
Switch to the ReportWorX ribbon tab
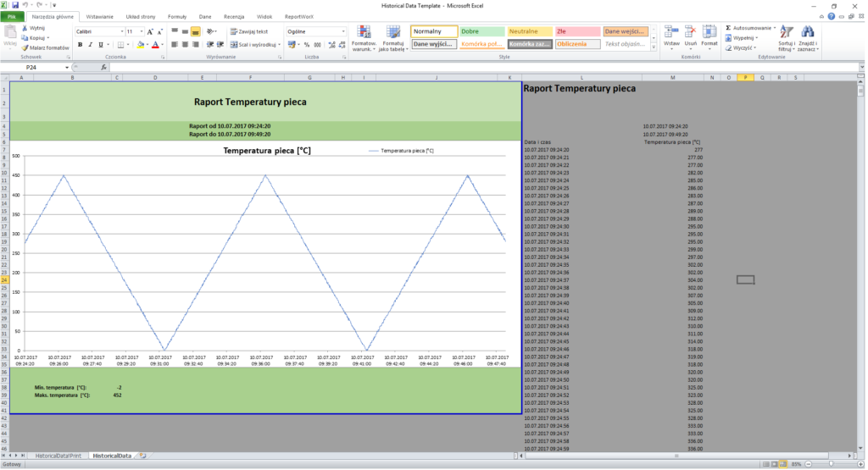tap(299, 17)
